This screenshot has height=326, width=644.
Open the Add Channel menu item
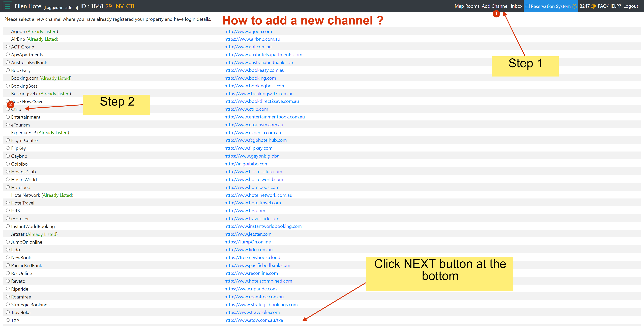(495, 6)
